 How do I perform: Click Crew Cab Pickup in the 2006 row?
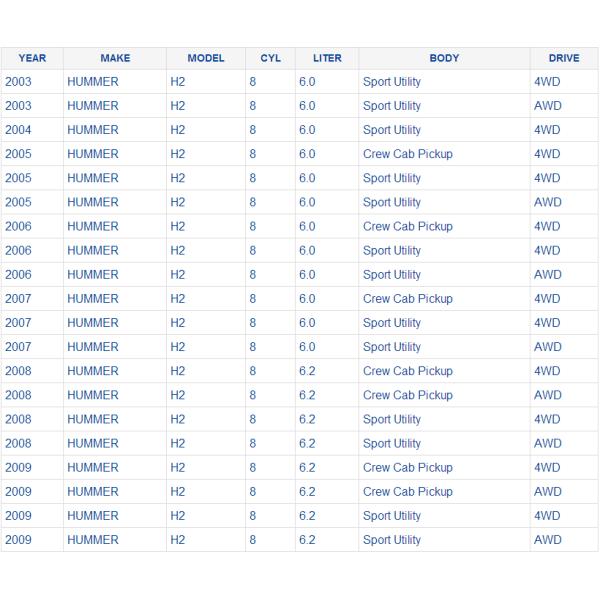[x=407, y=226]
